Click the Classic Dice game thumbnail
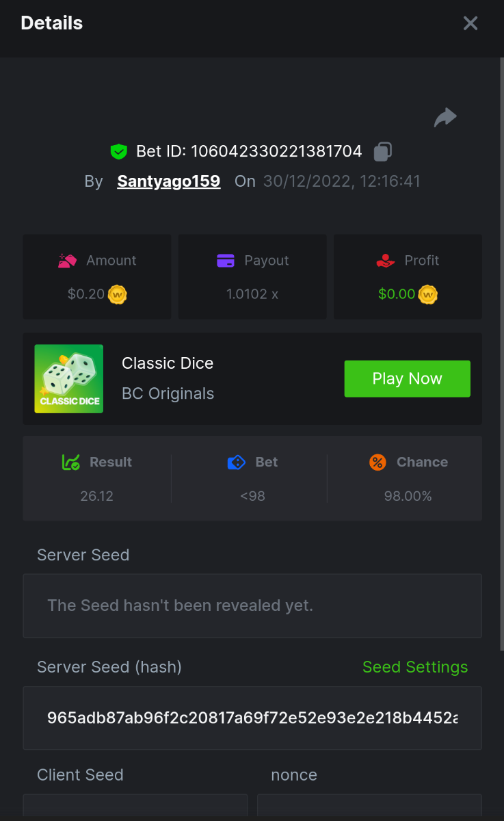 tap(69, 379)
